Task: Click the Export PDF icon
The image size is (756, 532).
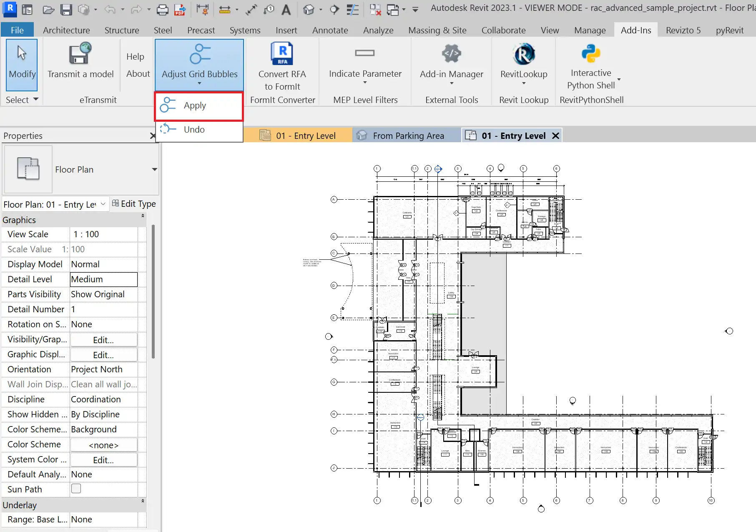Action: coord(180,9)
